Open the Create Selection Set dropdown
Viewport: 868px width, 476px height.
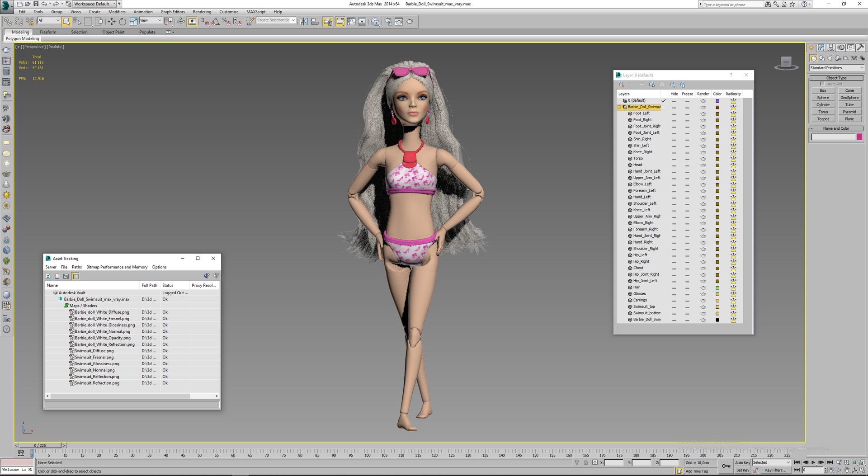tap(276, 20)
